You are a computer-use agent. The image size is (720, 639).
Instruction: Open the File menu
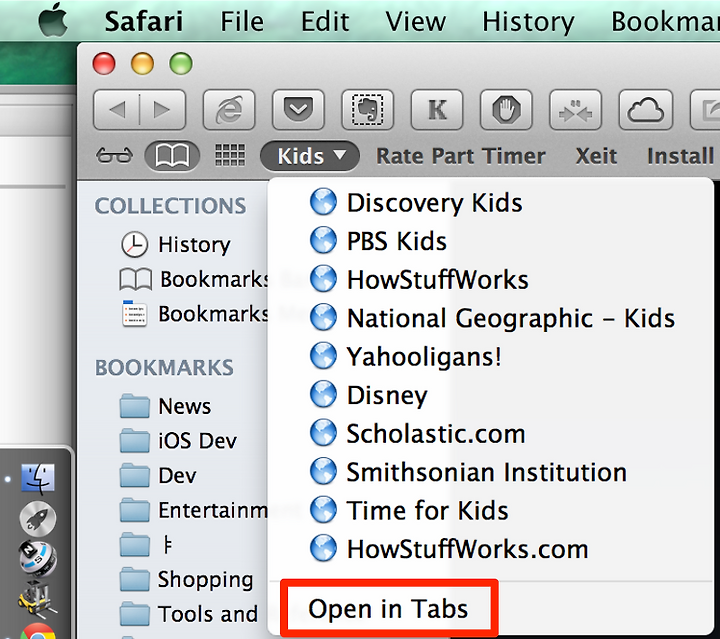click(x=242, y=22)
